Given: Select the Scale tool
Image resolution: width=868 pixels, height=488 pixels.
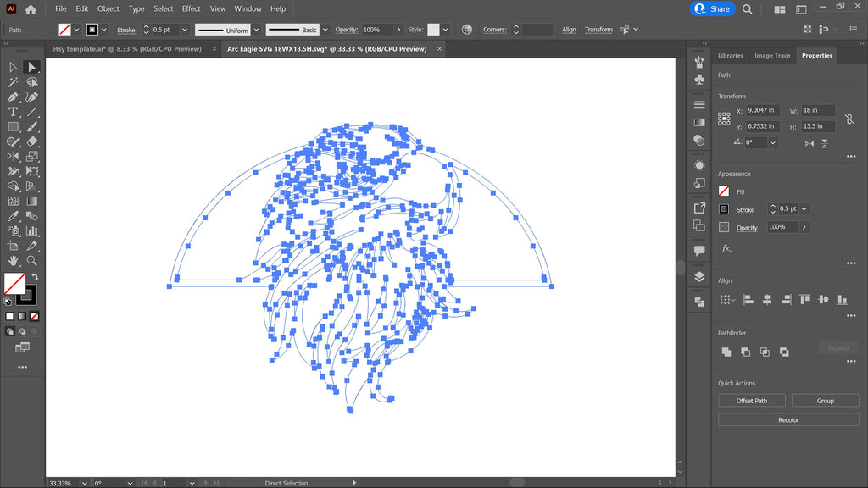Looking at the screenshot, I should [x=31, y=157].
